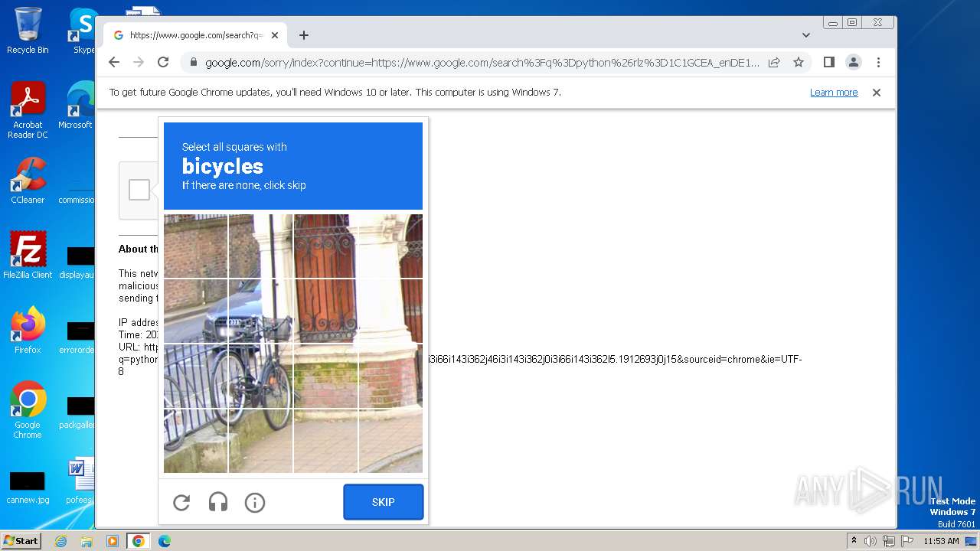Open the Windows Start menu
The image size is (980, 551).
[x=21, y=541]
